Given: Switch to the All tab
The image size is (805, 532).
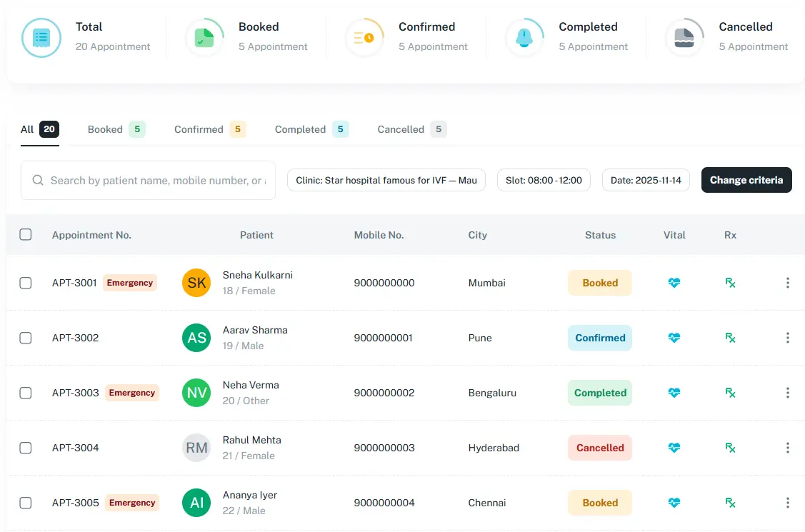Looking at the screenshot, I should click(40, 129).
